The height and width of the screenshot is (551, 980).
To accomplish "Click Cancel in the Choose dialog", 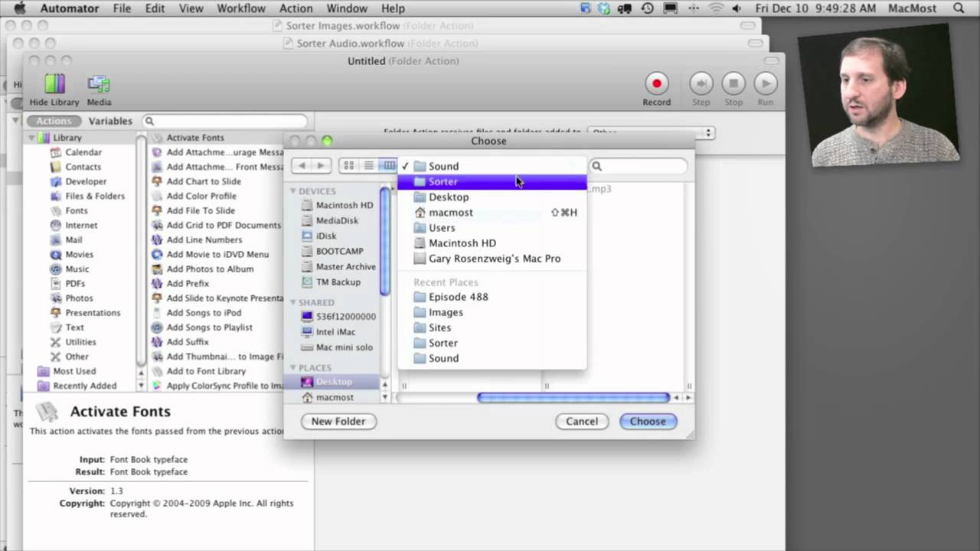I will coord(582,421).
